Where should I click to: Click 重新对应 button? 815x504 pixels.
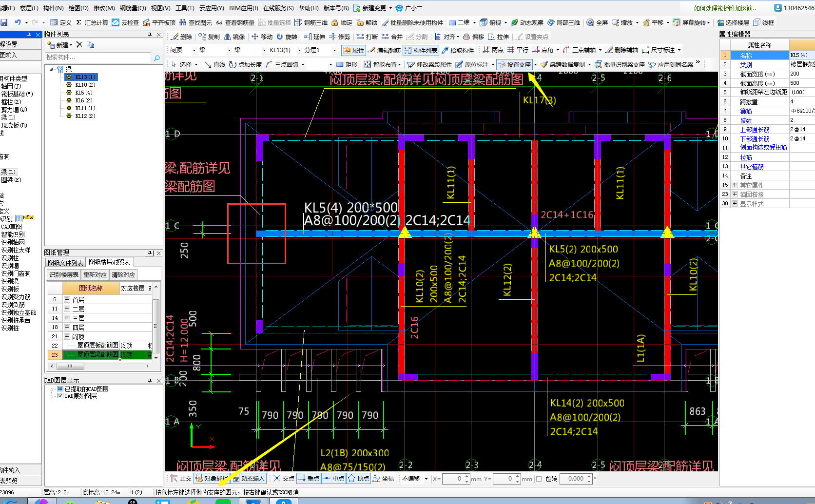[x=95, y=274]
